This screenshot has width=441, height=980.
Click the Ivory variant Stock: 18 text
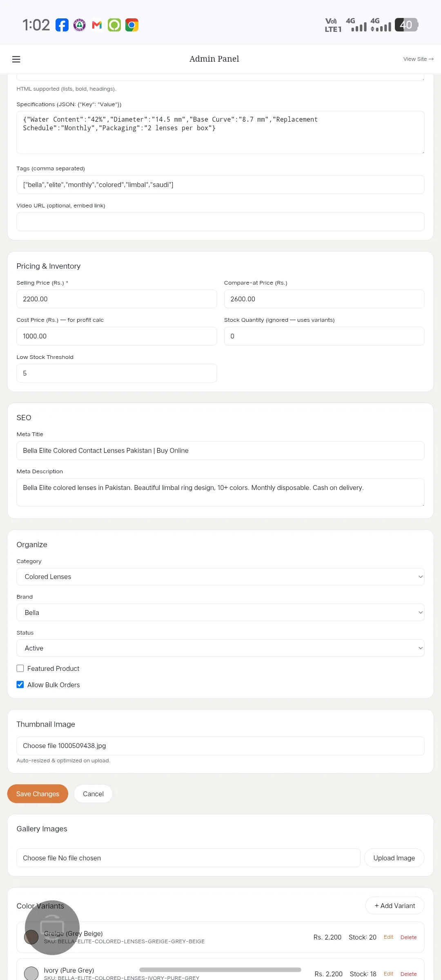[363, 974]
